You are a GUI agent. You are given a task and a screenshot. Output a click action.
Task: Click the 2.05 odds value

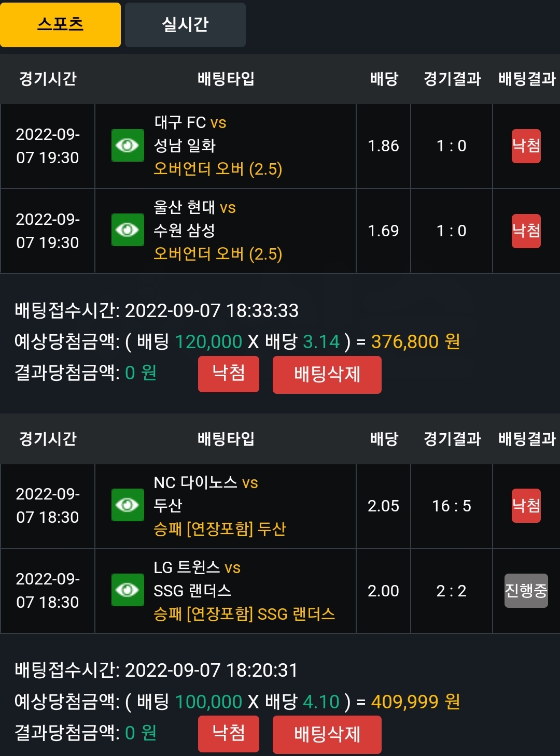click(383, 506)
